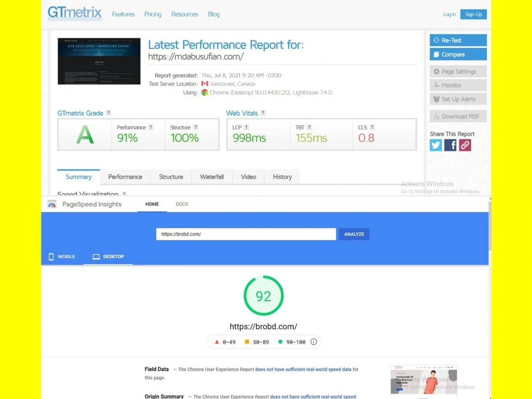Open the help icon next to Structure score

(196, 127)
